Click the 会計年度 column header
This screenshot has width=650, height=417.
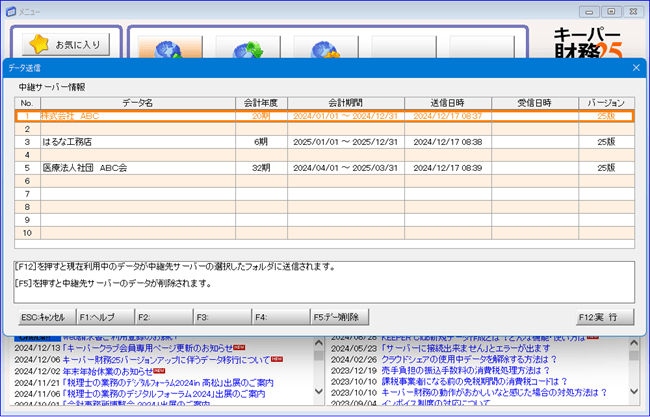261,103
